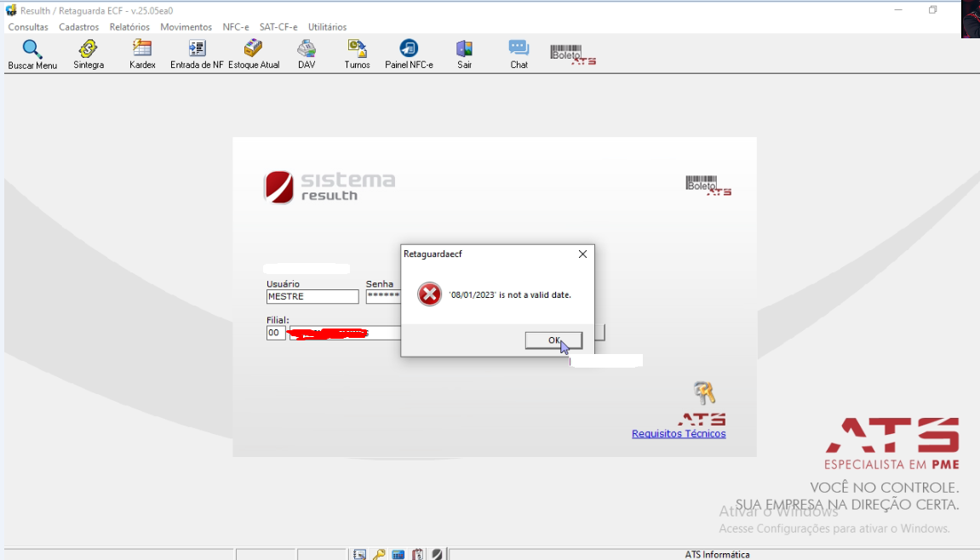The image size is (980, 560).
Task: Open the Buscar Menu search tool
Action: pyautogui.click(x=32, y=54)
